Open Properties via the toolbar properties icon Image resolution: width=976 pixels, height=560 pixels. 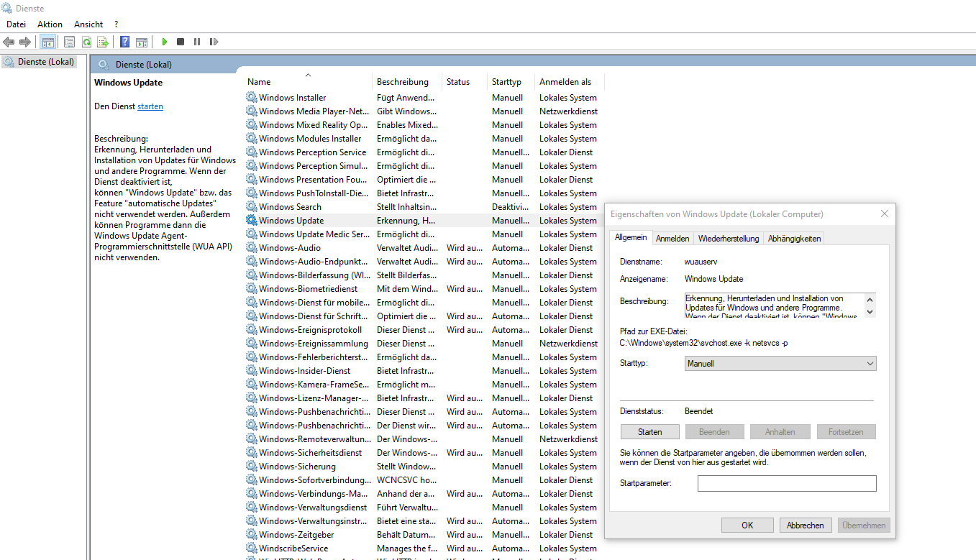click(x=70, y=42)
